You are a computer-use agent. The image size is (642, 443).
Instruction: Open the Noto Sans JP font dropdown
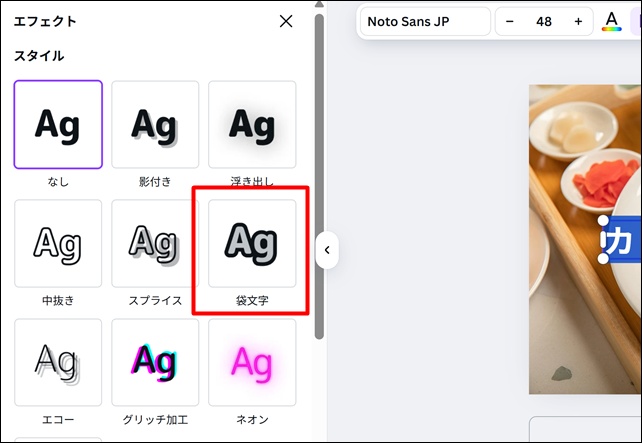click(424, 21)
